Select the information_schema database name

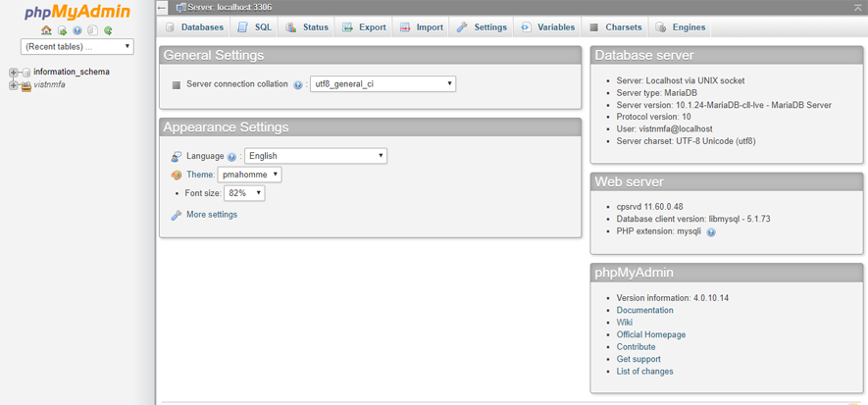point(72,72)
